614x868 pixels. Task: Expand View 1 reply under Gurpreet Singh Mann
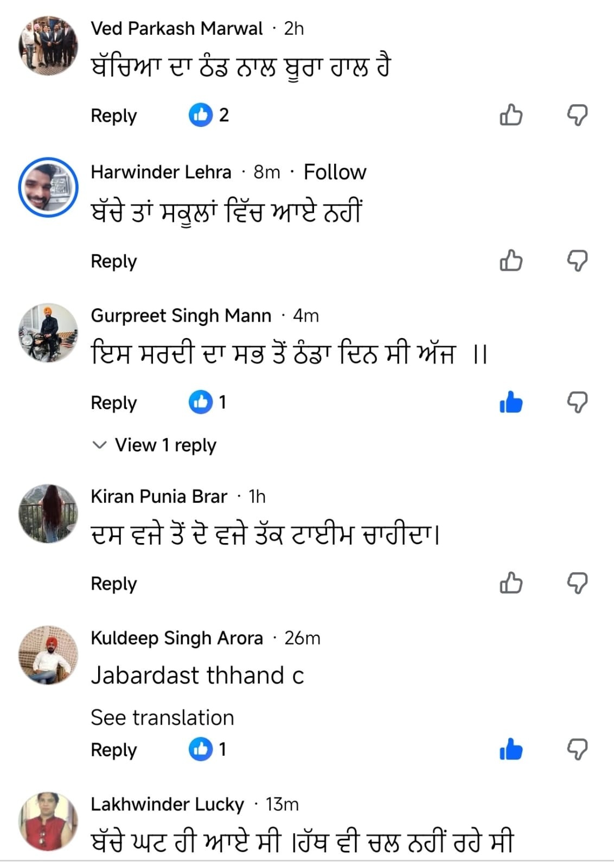(165, 445)
